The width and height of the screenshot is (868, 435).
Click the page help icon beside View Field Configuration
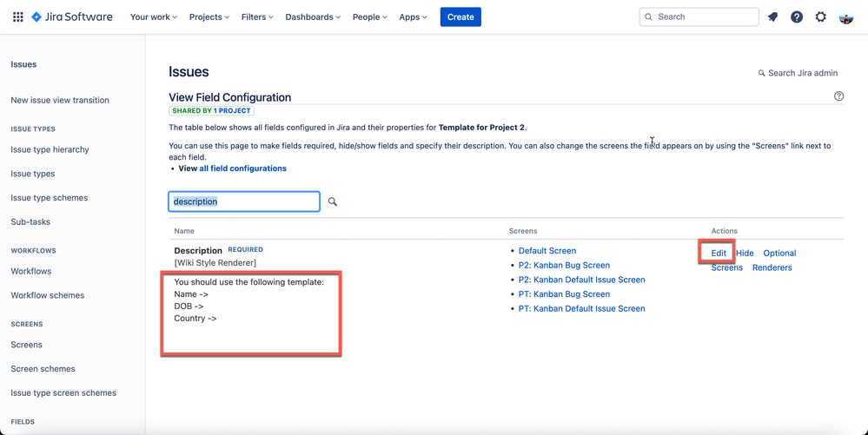click(x=838, y=96)
